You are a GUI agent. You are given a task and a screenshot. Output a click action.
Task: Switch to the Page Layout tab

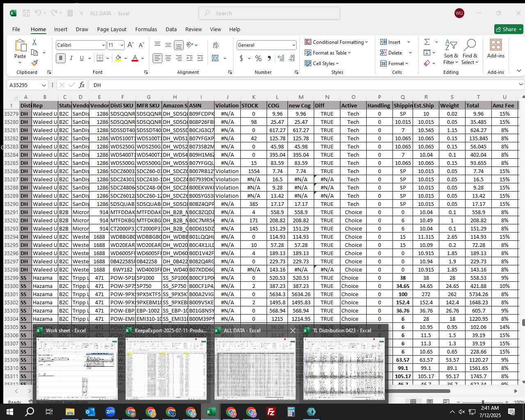112,29
